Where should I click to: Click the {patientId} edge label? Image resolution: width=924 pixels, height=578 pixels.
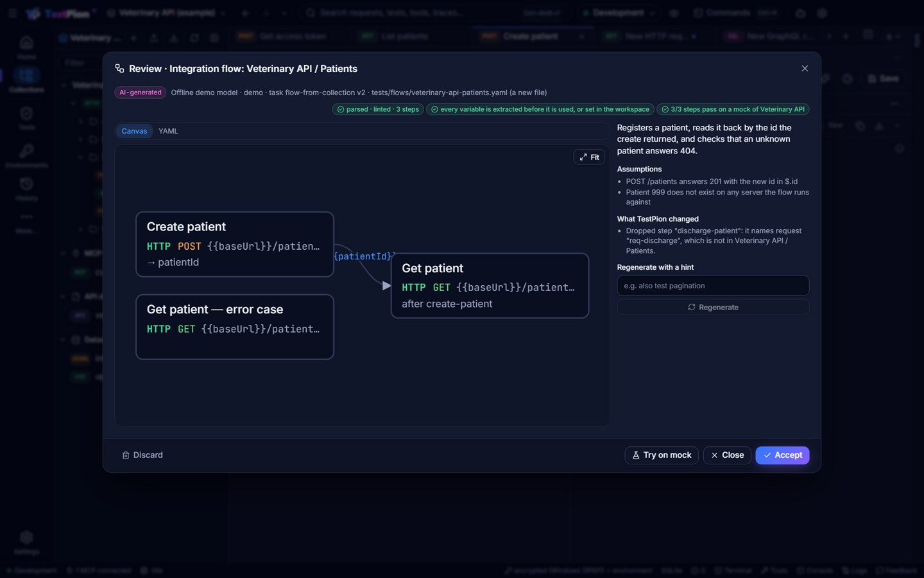pos(363,256)
